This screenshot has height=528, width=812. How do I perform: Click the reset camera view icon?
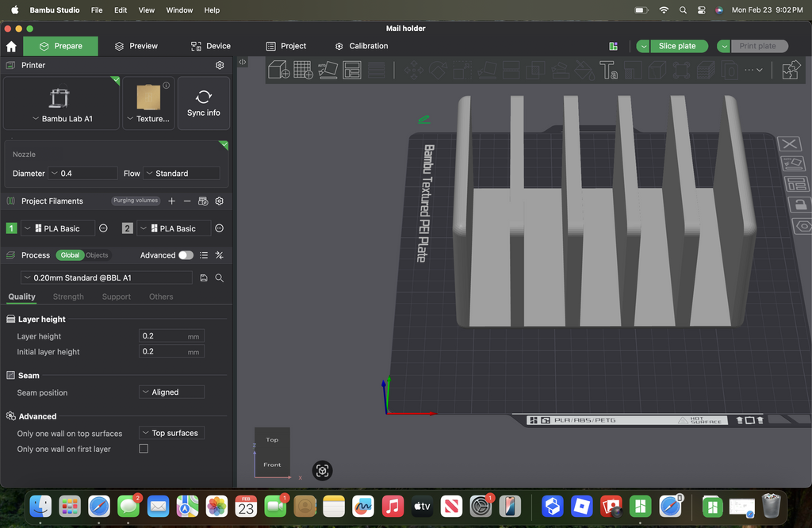click(x=322, y=471)
